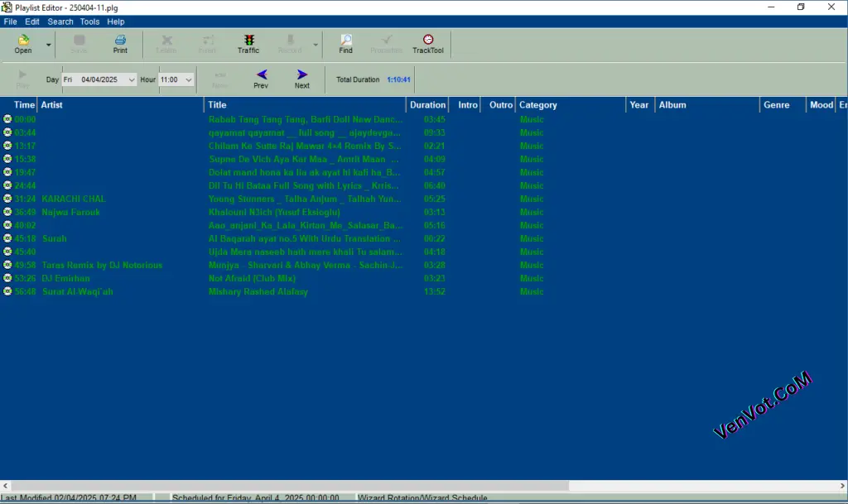Click the 'Scheduled for Friday, April 4' status text
This screenshot has width=848, height=504.
[x=255, y=498]
